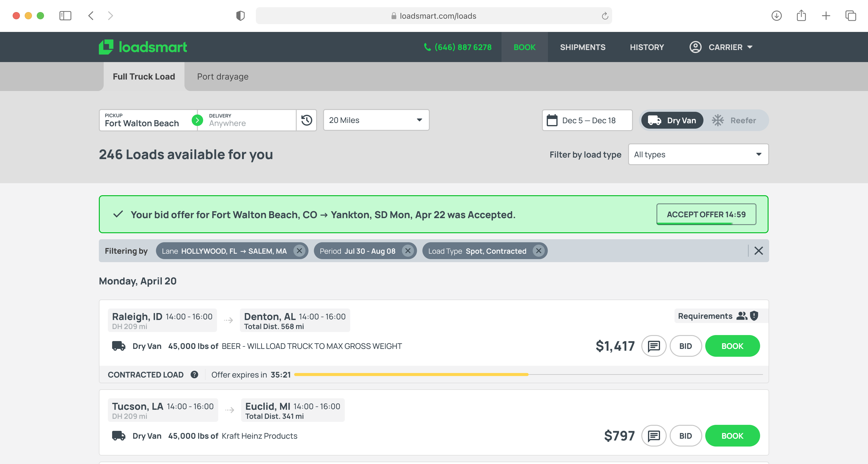The image size is (868, 464).
Task: Click the search history clock icon
Action: tap(306, 120)
